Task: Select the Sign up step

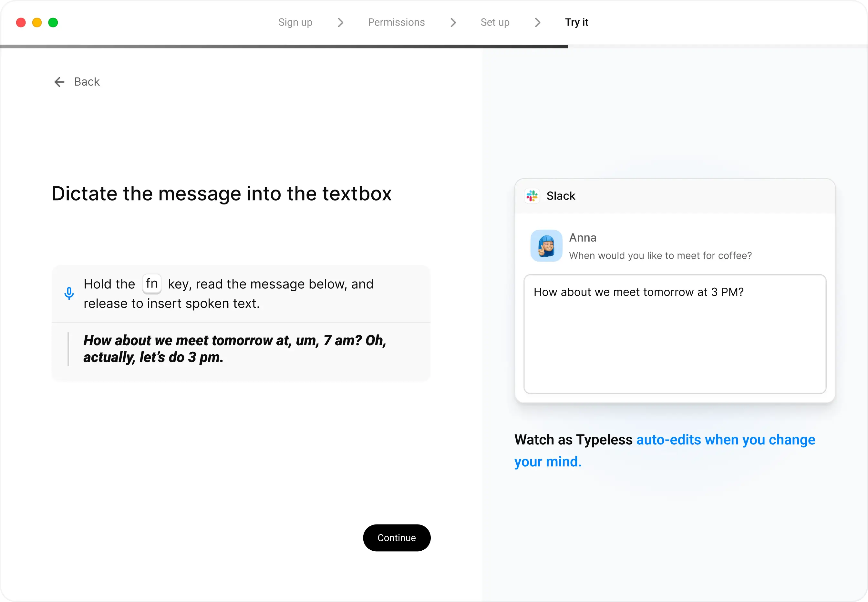Action: click(x=295, y=22)
